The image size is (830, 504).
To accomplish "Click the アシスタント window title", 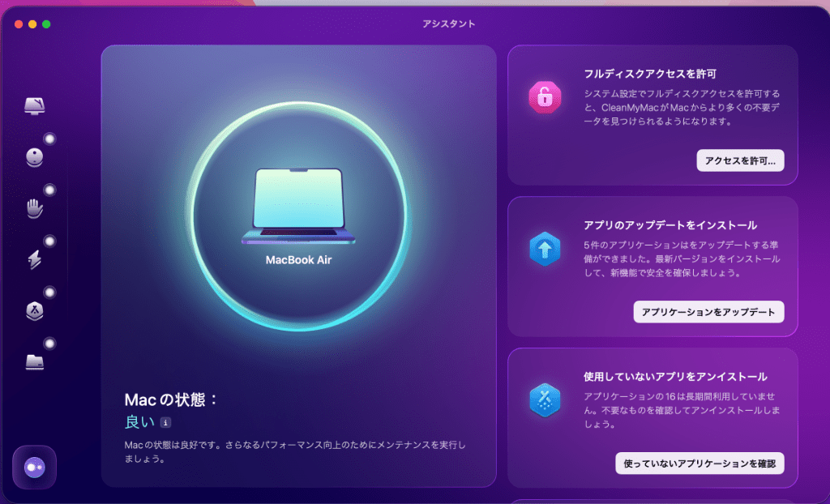I will click(448, 23).
